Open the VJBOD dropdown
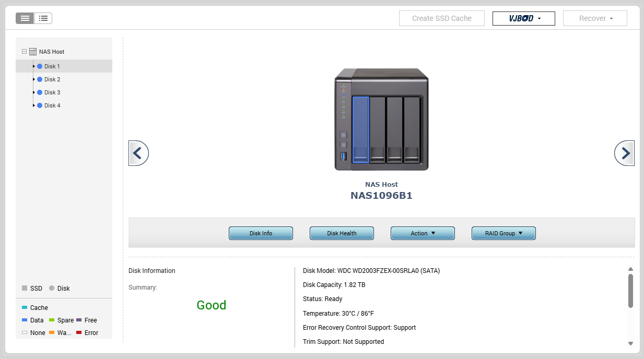 (524, 18)
